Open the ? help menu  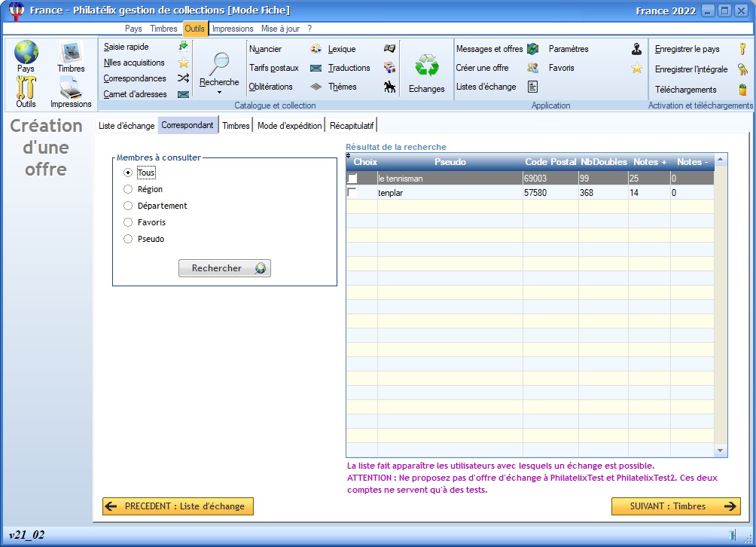point(309,29)
